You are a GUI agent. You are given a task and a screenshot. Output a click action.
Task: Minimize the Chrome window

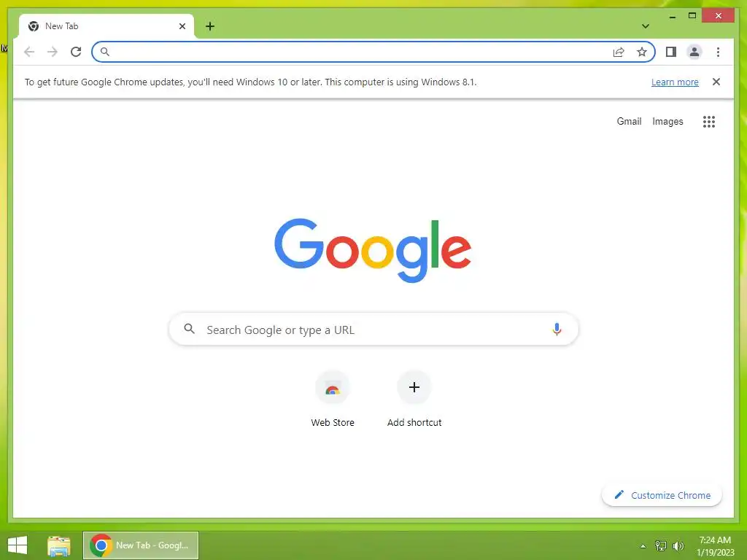click(x=672, y=16)
